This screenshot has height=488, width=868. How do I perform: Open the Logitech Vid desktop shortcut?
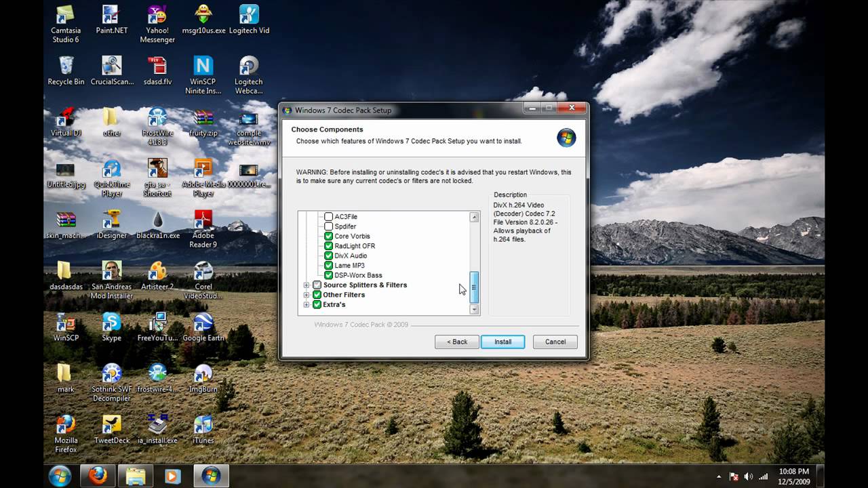tap(249, 19)
